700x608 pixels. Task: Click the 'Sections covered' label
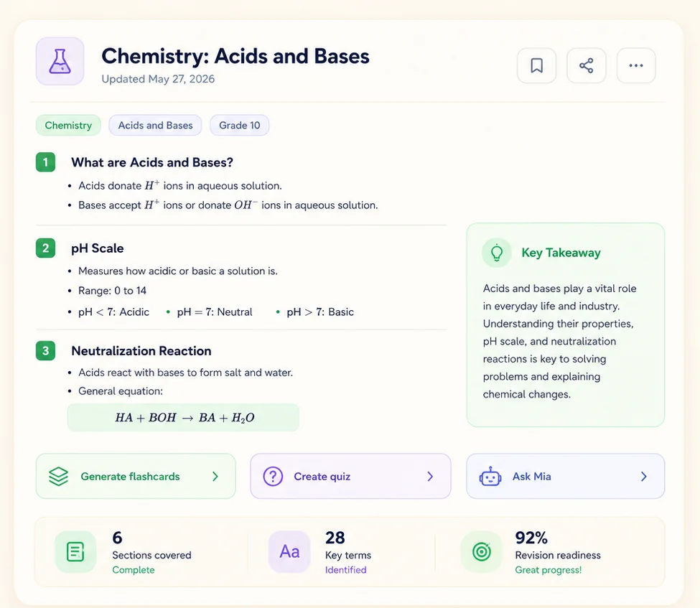point(151,555)
